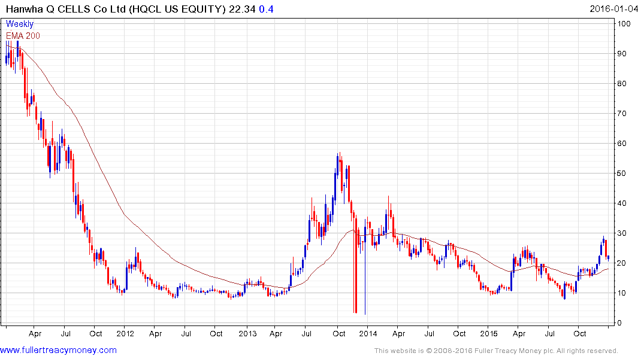Click the 100 value on price axis

tap(624, 24)
